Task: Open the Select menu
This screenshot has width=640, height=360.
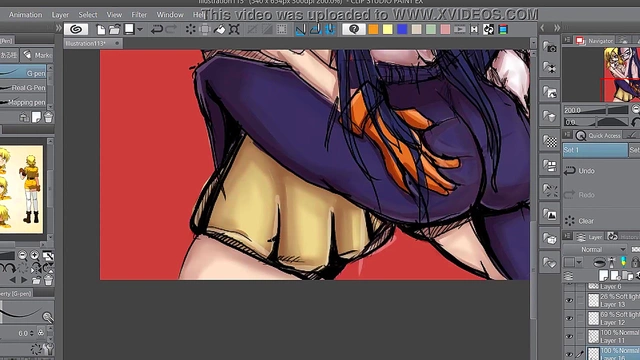Action: [88, 15]
